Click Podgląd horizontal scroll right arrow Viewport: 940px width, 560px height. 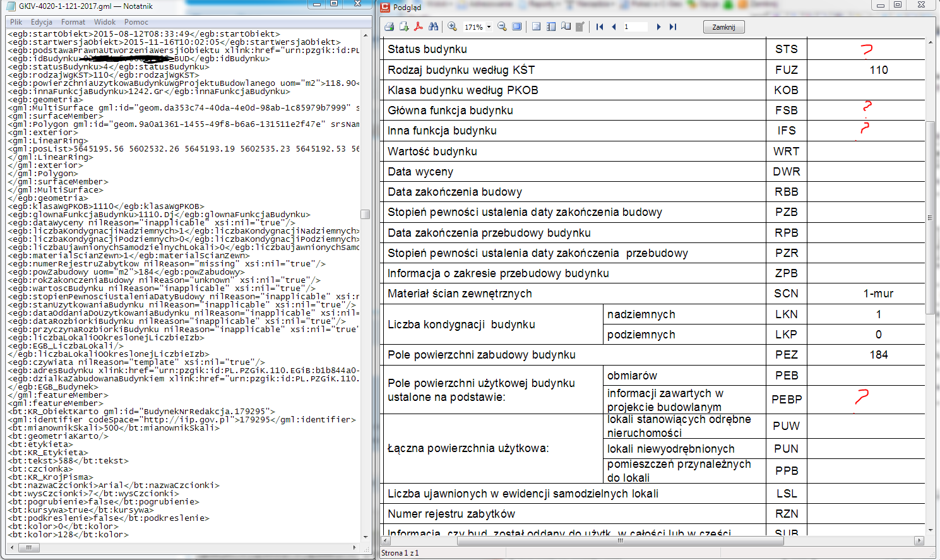[x=919, y=541]
